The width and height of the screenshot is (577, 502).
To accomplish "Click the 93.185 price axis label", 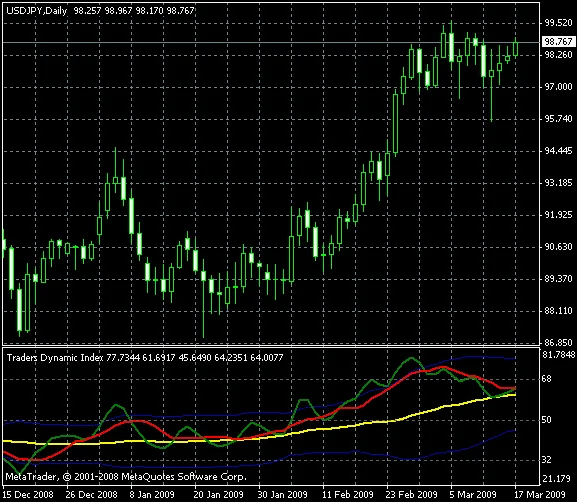I will pos(558,183).
